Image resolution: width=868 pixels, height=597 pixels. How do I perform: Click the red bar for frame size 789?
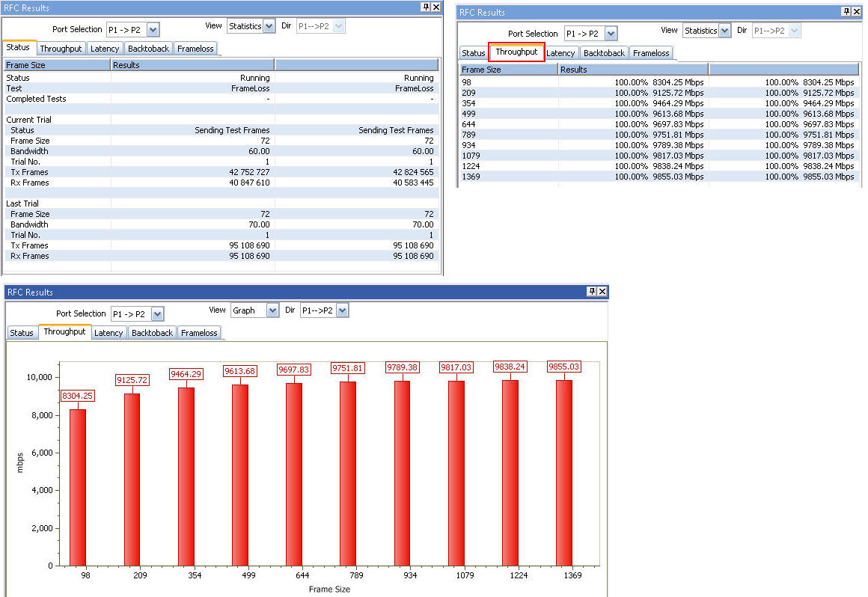348,474
